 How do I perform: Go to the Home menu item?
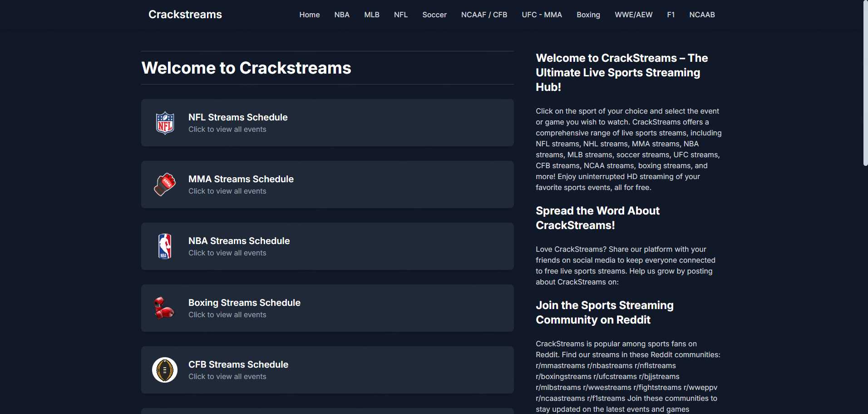pyautogui.click(x=309, y=15)
